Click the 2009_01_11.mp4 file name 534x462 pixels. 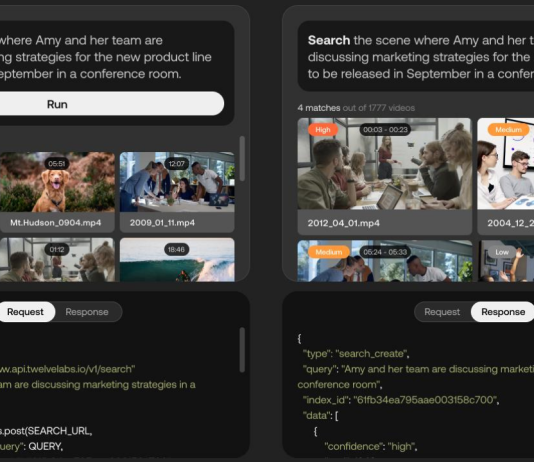click(162, 223)
